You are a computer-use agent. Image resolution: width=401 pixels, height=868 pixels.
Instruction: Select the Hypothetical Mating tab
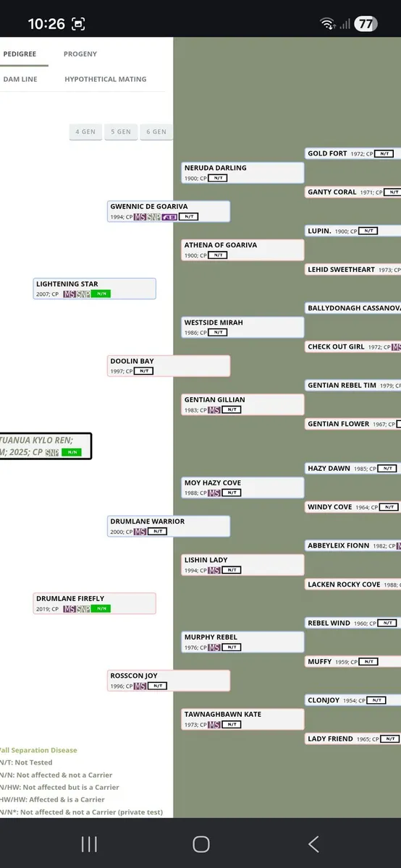[x=106, y=80]
